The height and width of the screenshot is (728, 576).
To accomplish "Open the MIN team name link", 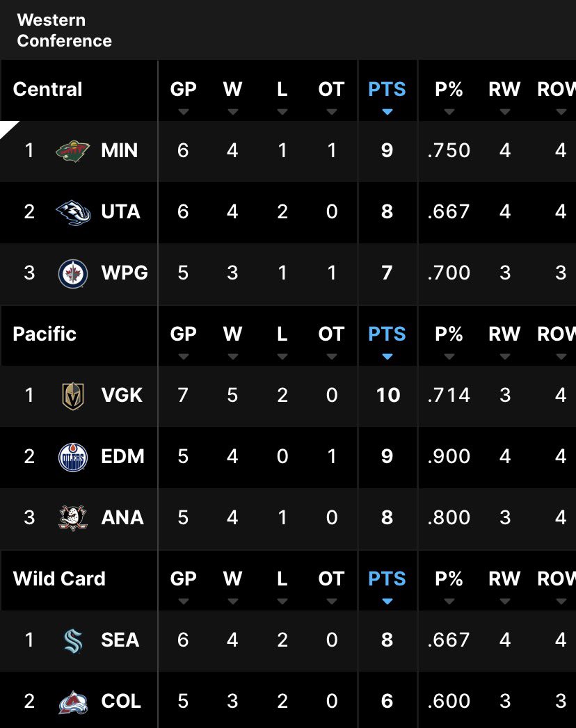I will tap(120, 151).
